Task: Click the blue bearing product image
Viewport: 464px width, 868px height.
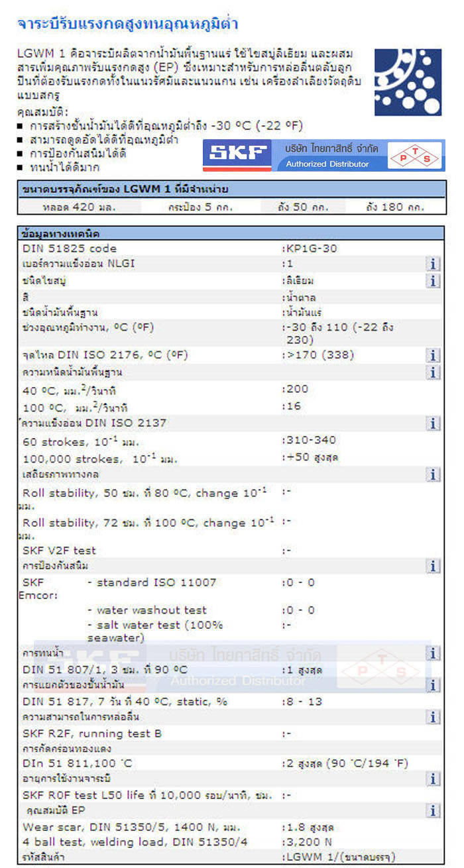Action: (x=408, y=82)
